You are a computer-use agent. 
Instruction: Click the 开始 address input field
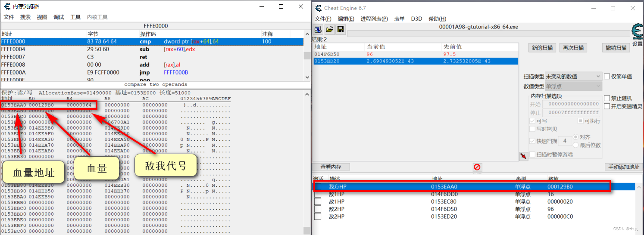coord(571,104)
